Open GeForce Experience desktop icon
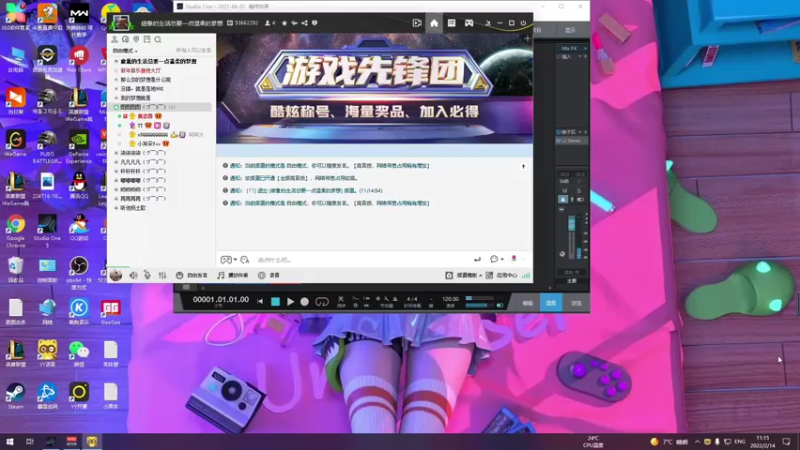 coord(79,147)
